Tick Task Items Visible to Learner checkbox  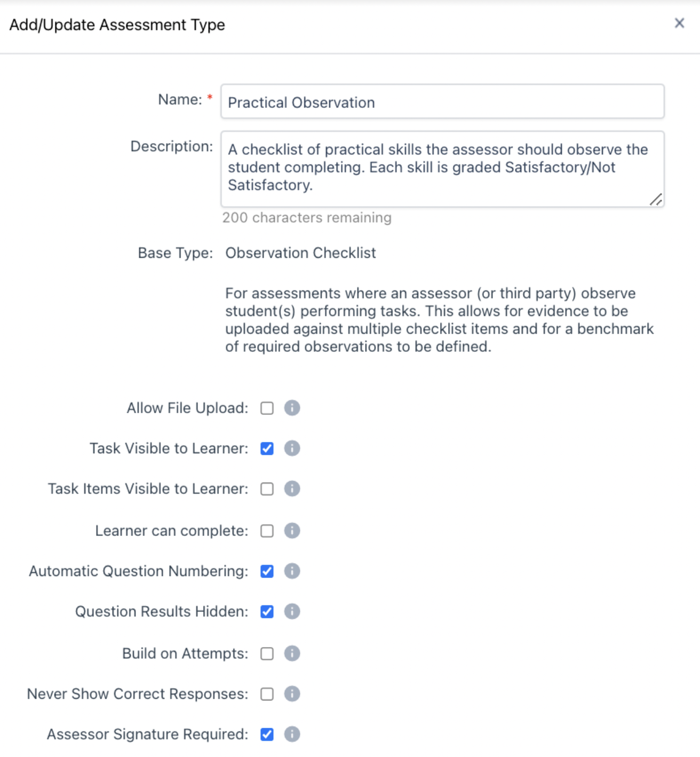pyautogui.click(x=267, y=489)
